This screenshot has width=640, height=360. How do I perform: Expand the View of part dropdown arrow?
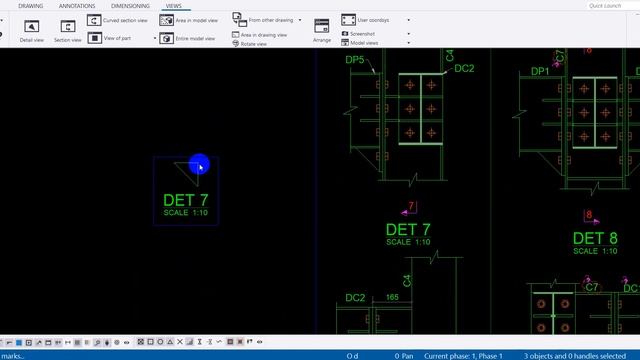[155, 38]
